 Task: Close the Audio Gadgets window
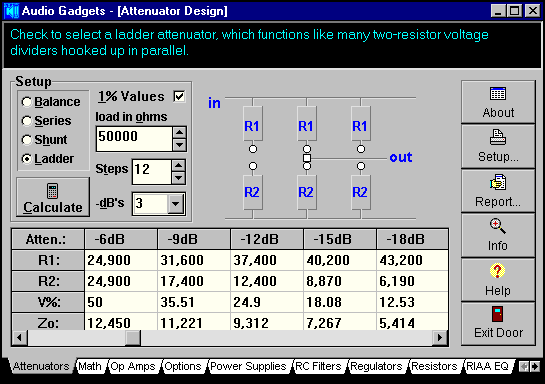pyautogui.click(x=532, y=11)
